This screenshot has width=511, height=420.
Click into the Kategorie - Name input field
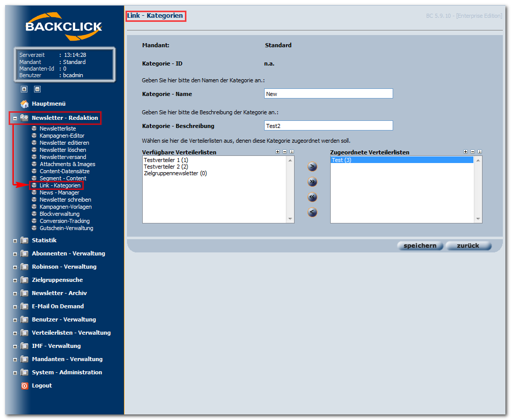click(328, 94)
